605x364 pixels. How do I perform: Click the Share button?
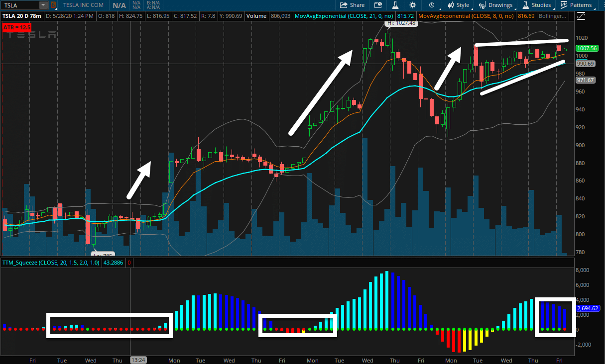click(352, 5)
